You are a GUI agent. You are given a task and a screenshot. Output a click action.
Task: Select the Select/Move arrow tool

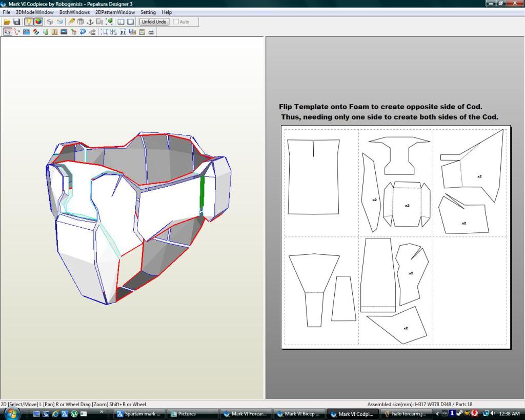coord(7,32)
